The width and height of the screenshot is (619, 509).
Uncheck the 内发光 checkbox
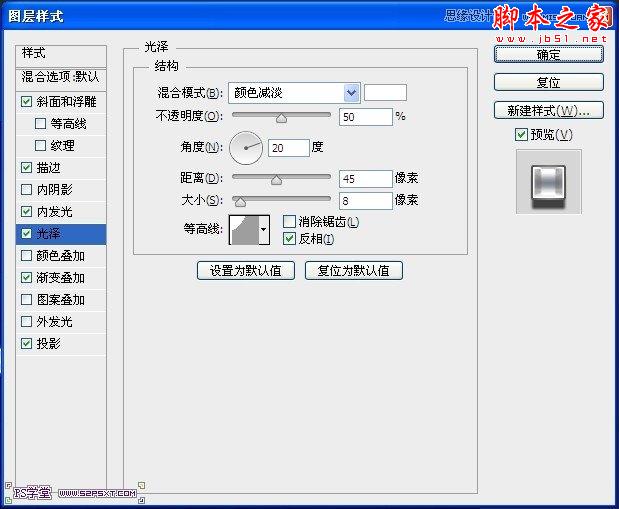(x=26, y=212)
